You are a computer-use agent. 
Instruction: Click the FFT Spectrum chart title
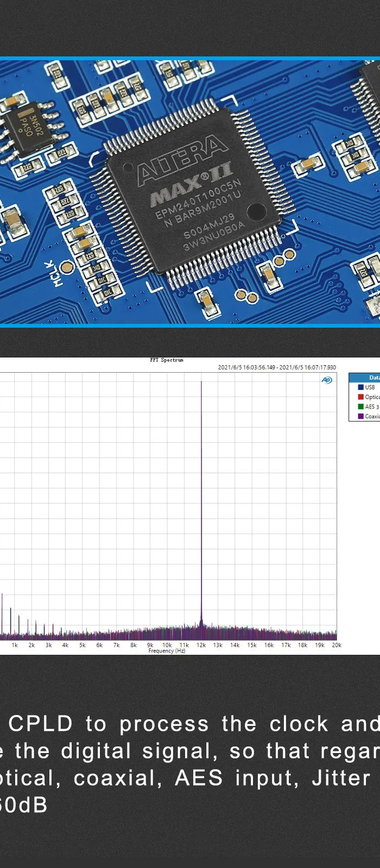[x=167, y=360]
